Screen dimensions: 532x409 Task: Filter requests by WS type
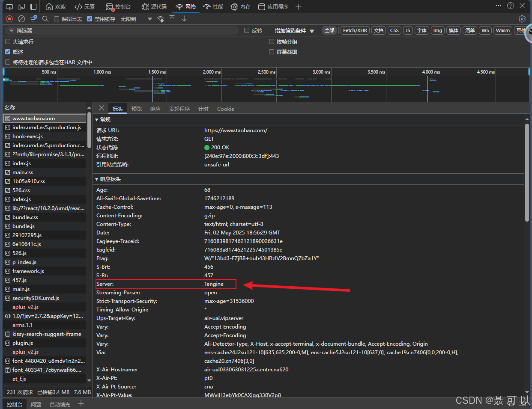(485, 30)
